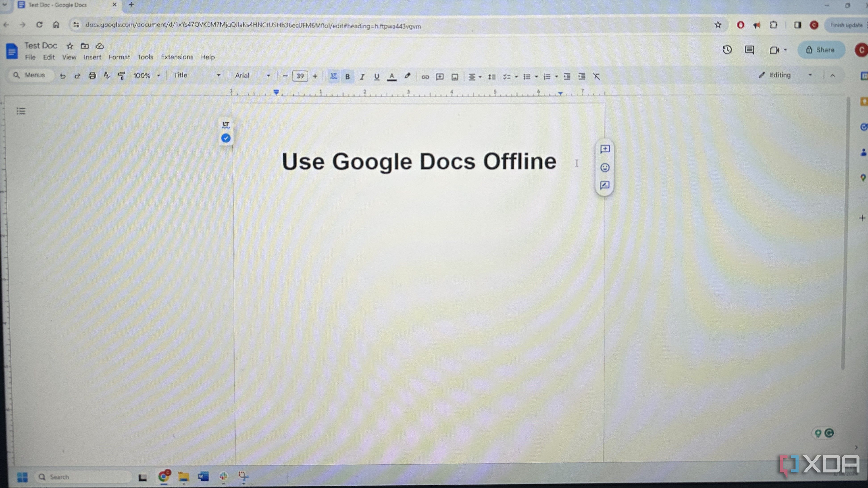Toggle Bold formatting button
The height and width of the screenshot is (488, 868).
point(348,77)
